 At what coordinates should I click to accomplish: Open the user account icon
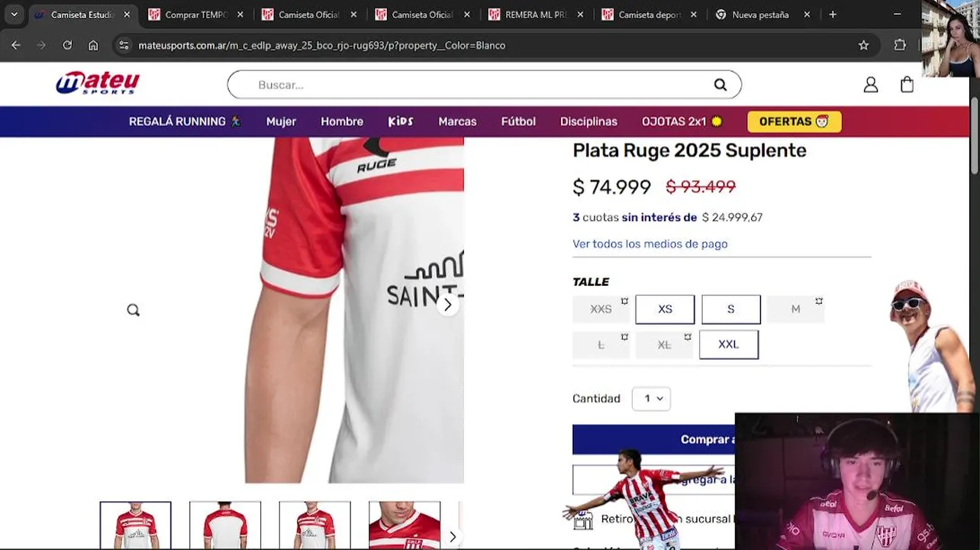coord(870,85)
